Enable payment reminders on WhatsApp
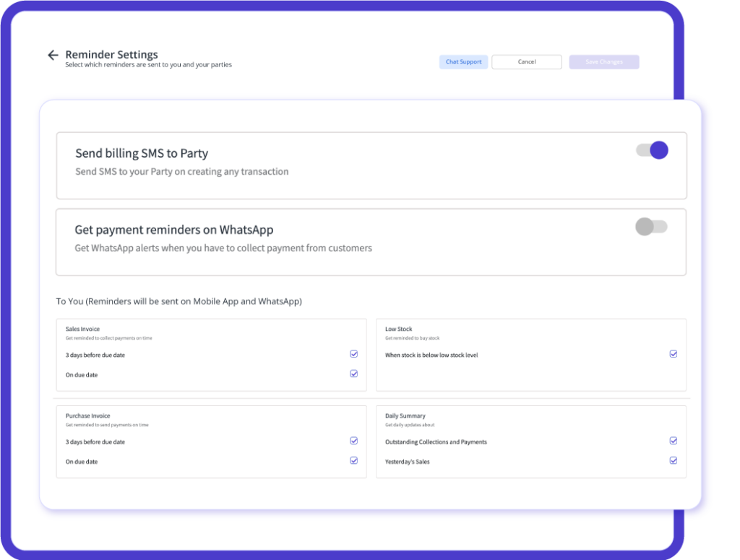Image resolution: width=740 pixels, height=560 pixels. point(652,226)
